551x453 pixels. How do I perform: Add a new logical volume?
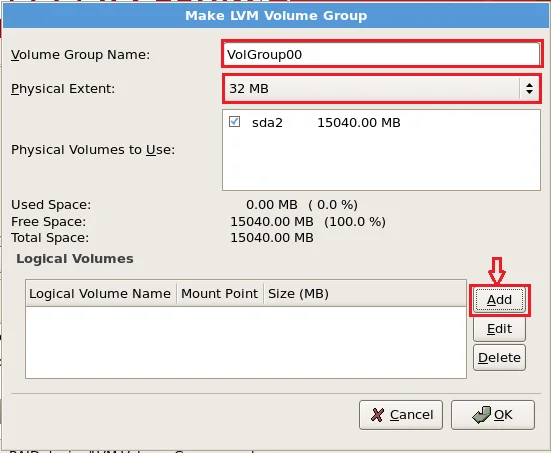(499, 300)
